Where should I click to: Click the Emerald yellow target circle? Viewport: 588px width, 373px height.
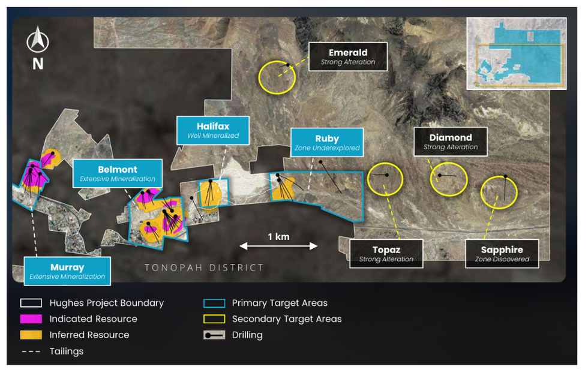[277, 77]
